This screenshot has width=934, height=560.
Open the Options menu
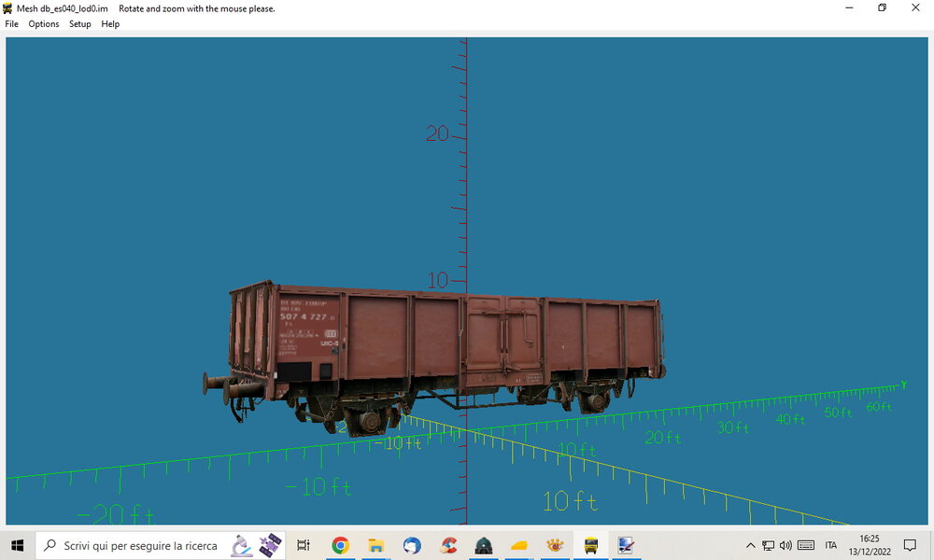[44, 24]
